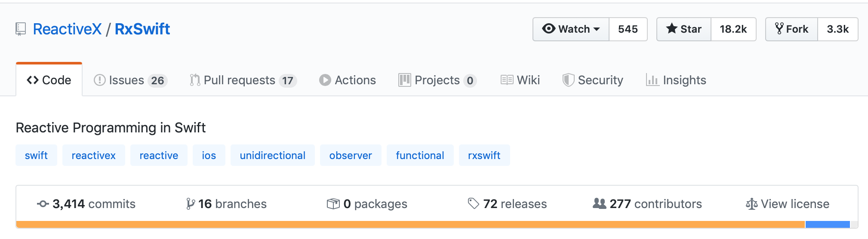Star the RxSwift repository
The image size is (868, 239).
point(684,29)
